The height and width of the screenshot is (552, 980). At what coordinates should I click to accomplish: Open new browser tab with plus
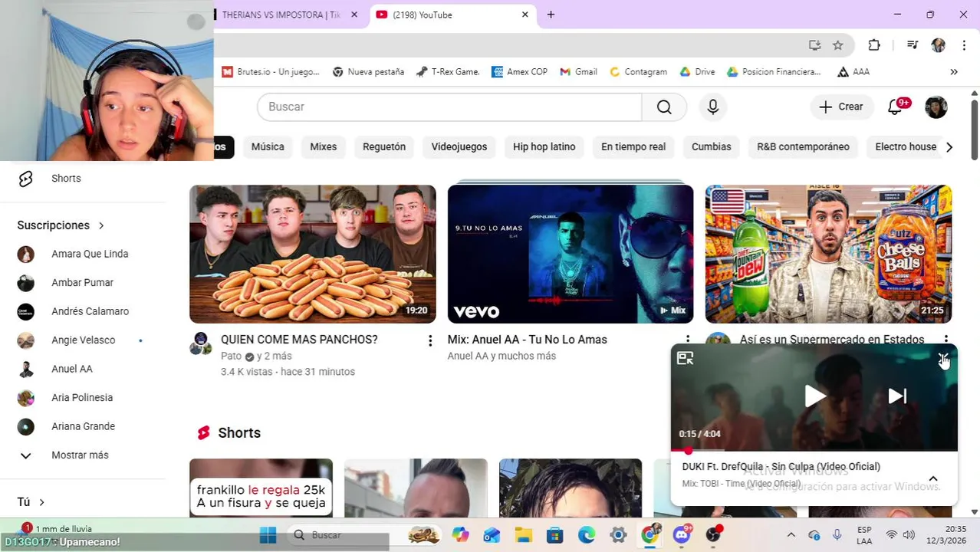pyautogui.click(x=551, y=15)
